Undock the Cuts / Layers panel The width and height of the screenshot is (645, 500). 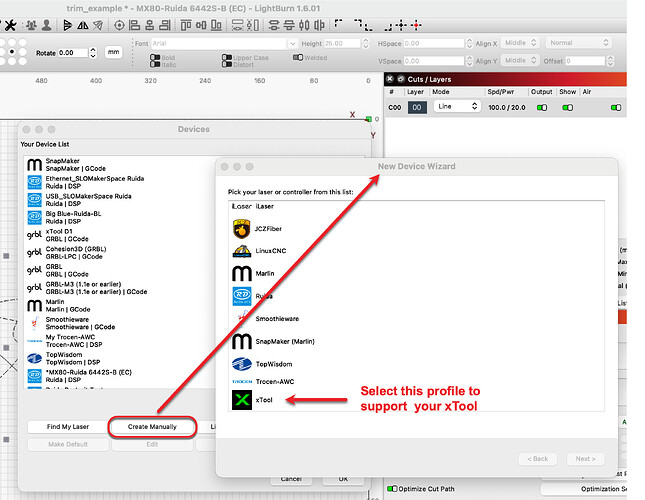(x=401, y=79)
